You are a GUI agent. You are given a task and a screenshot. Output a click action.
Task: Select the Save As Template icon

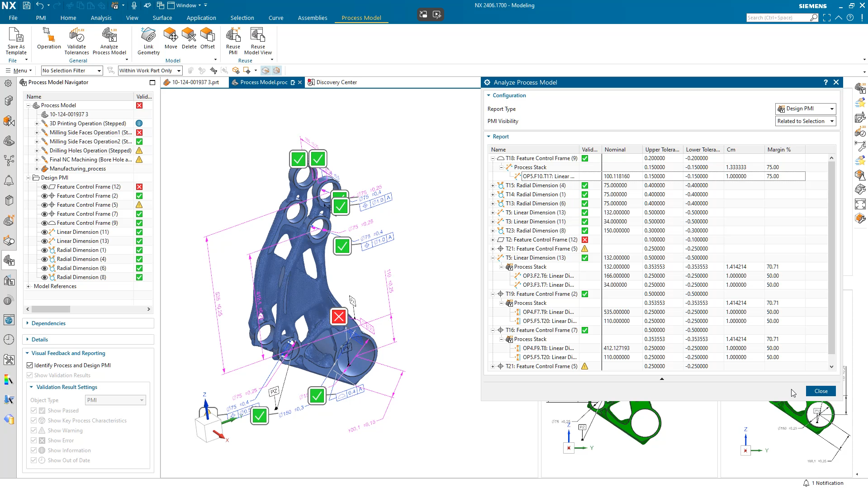(x=16, y=41)
